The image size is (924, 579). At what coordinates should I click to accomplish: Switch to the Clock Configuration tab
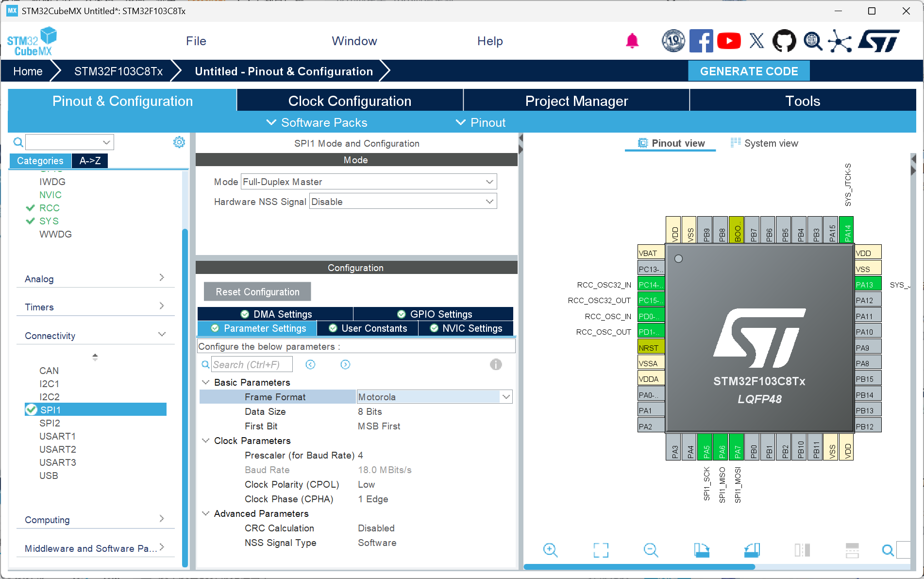350,101
